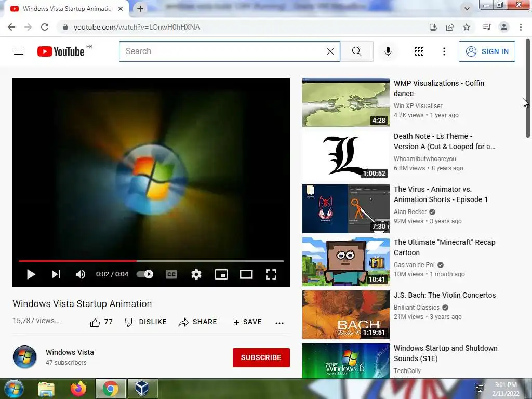Viewport: 532px width, 399px height.
Task: Open Chrome profile avatar icon
Action: tap(504, 27)
